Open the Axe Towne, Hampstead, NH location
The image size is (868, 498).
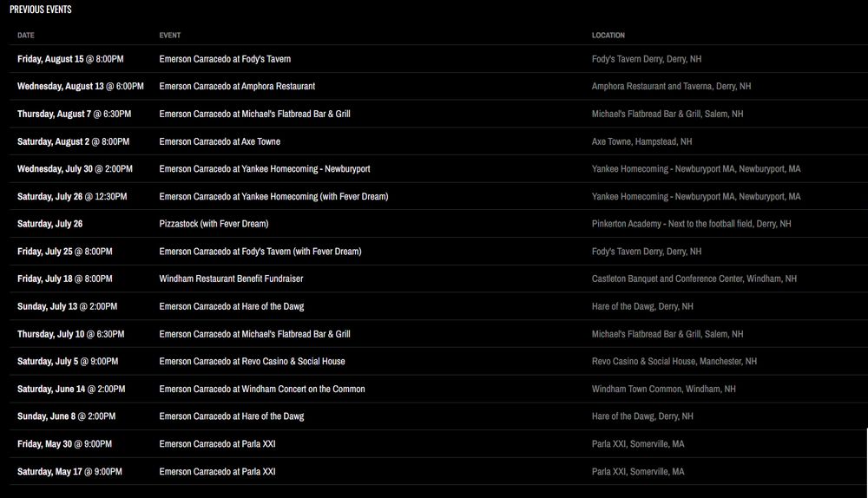(641, 141)
